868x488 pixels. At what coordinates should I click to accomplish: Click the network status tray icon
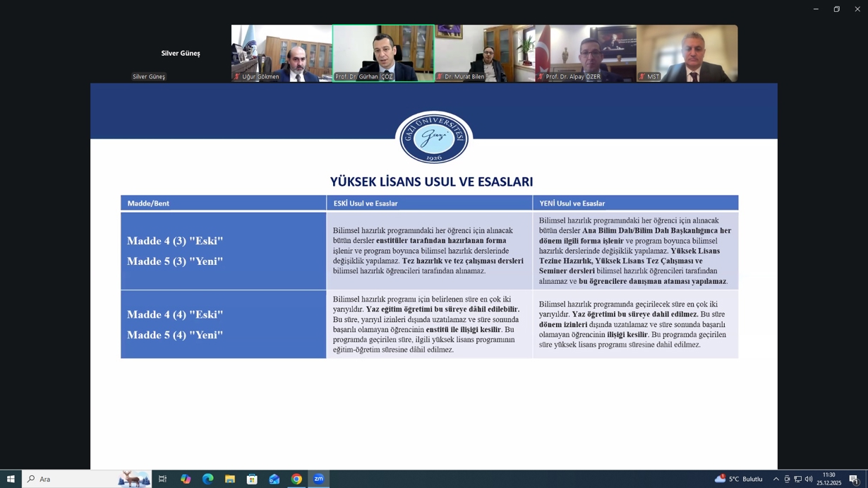coord(797,479)
